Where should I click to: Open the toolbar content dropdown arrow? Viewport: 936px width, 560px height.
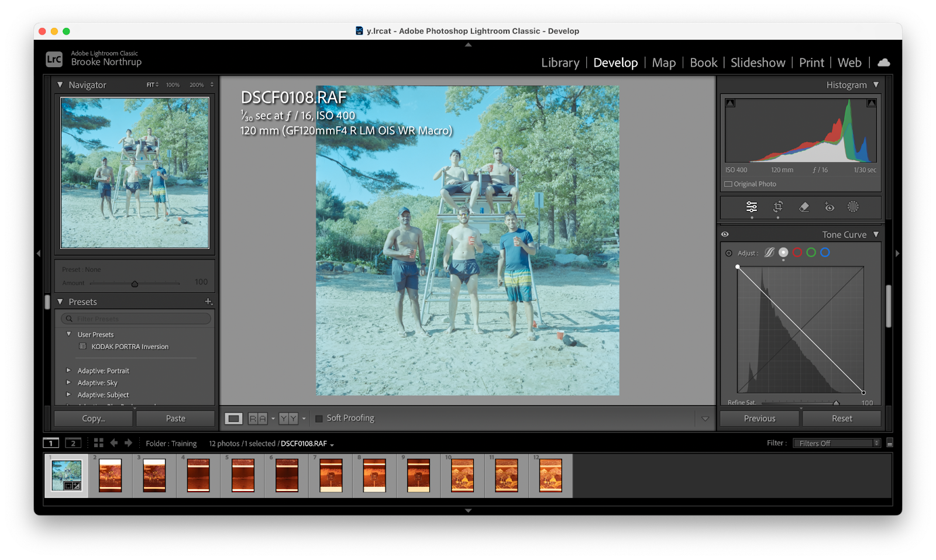[705, 419]
